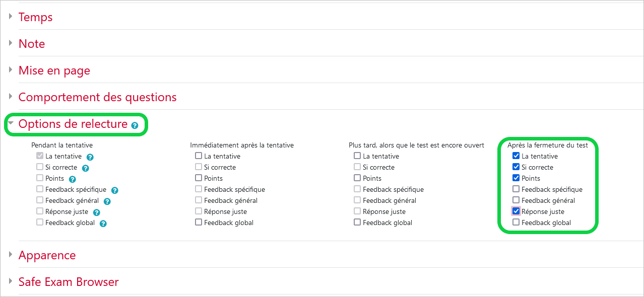The height and width of the screenshot is (297, 644).
Task: Show help for Feedback spécifique
Action: point(114,190)
